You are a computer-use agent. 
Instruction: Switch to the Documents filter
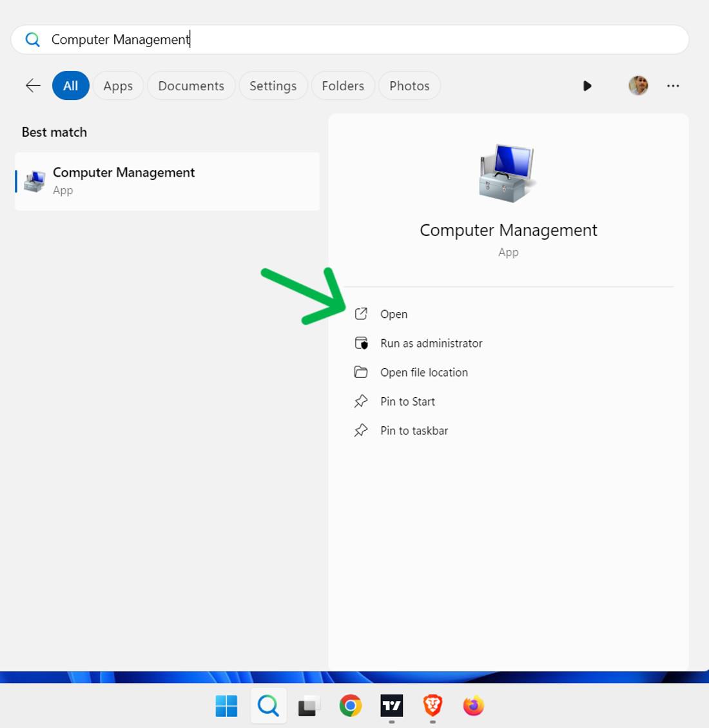(x=191, y=85)
